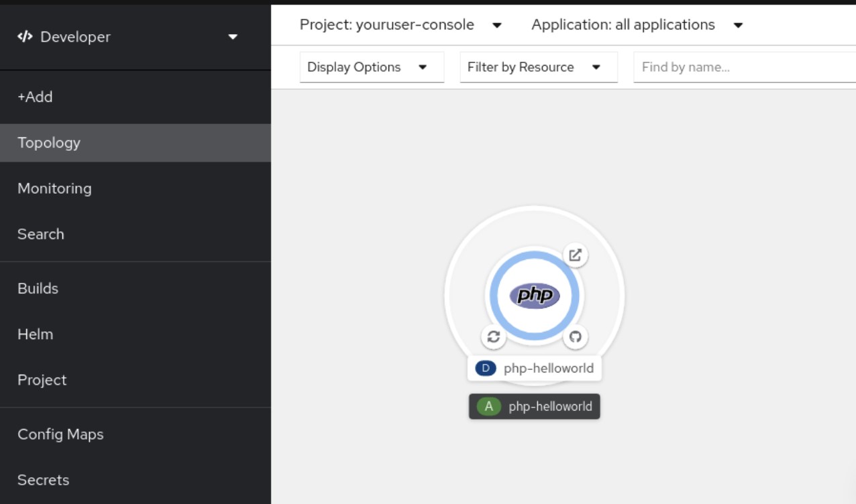
Task: Open the php-helloworld route external link icon
Action: [x=574, y=255]
